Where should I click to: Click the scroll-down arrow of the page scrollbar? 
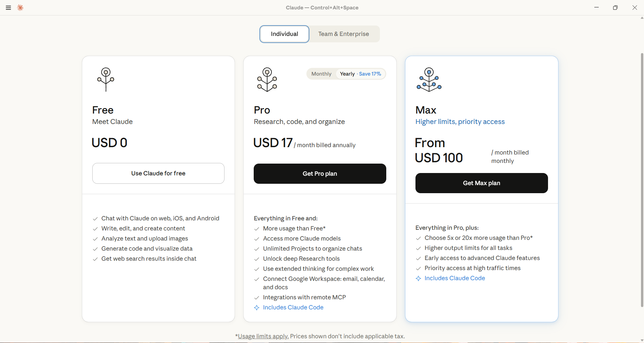(x=642, y=340)
